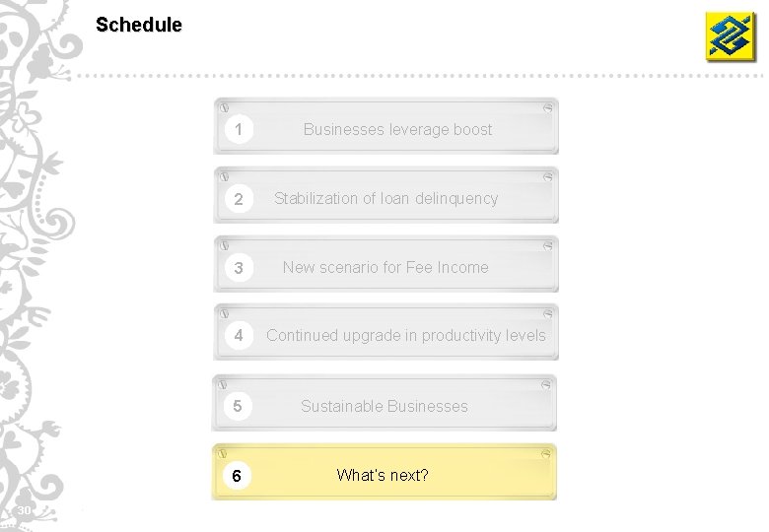The image size is (769, 532).
Task: Click left screw on Fee Income panel
Action: [224, 244]
